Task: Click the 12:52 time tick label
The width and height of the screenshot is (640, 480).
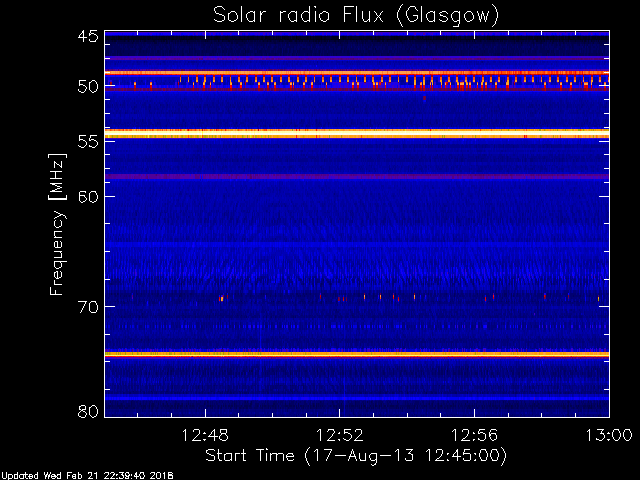Action: click(x=340, y=435)
